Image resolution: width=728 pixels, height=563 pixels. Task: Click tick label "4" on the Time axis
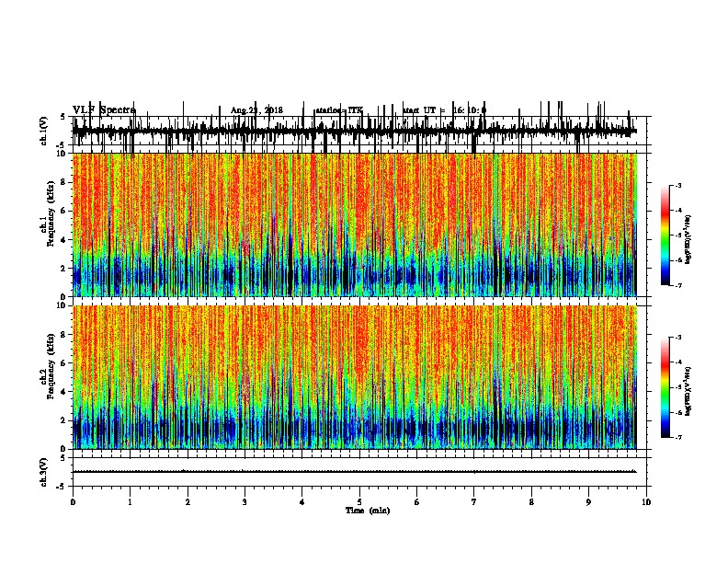click(302, 502)
